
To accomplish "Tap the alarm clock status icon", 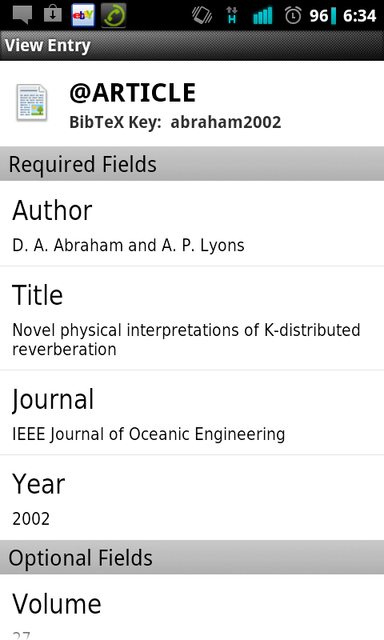I will point(293,16).
